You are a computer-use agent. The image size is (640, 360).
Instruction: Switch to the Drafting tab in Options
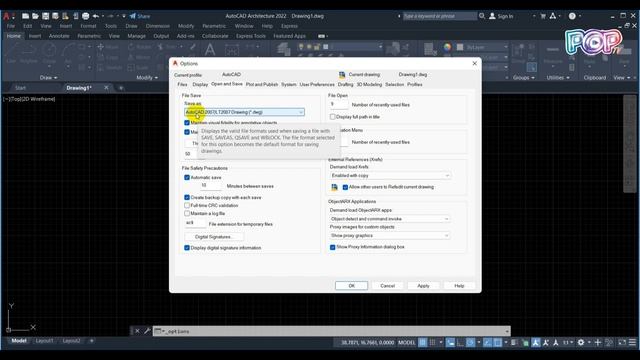(x=345, y=84)
